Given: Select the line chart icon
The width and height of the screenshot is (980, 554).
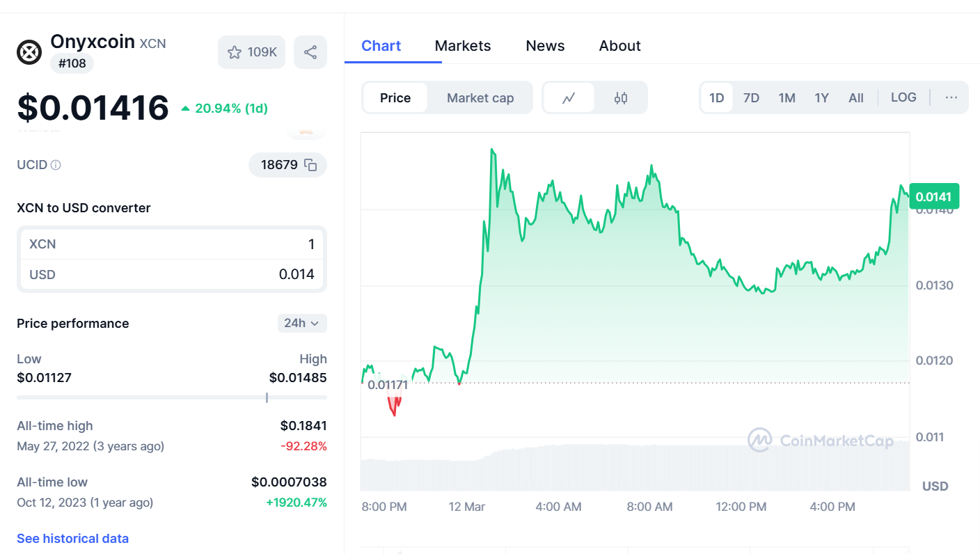Looking at the screenshot, I should click(569, 97).
